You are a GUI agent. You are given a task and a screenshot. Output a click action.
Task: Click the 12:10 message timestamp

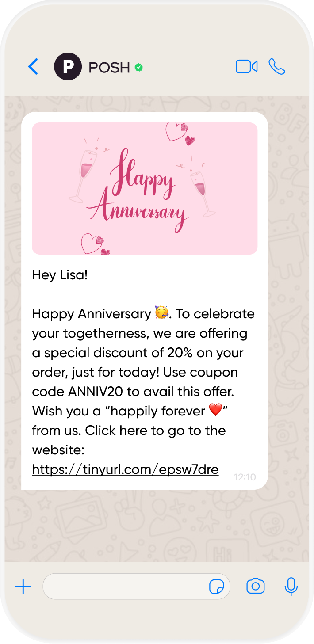point(245,477)
